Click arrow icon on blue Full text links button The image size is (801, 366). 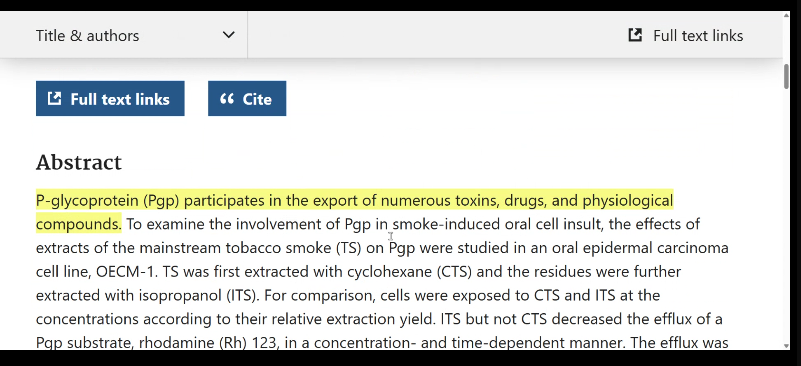(54, 98)
